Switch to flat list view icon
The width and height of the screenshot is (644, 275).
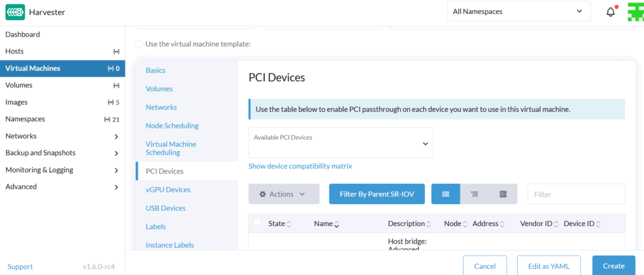pos(446,194)
